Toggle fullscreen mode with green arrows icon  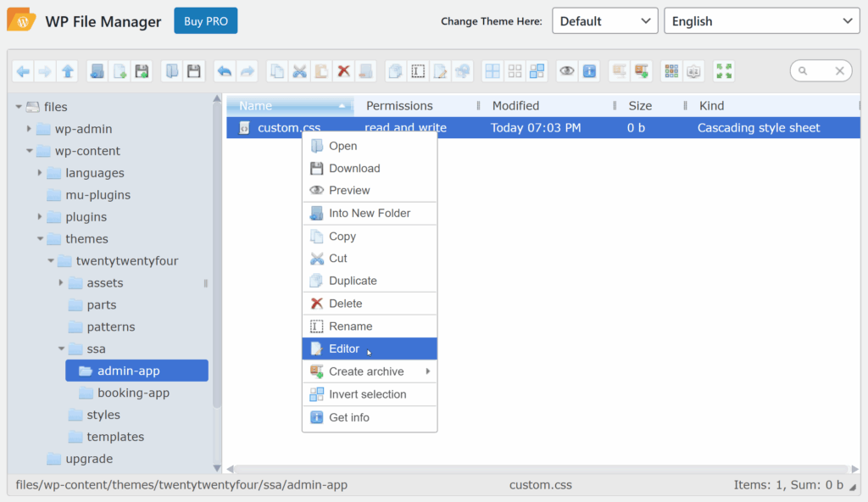pos(723,70)
